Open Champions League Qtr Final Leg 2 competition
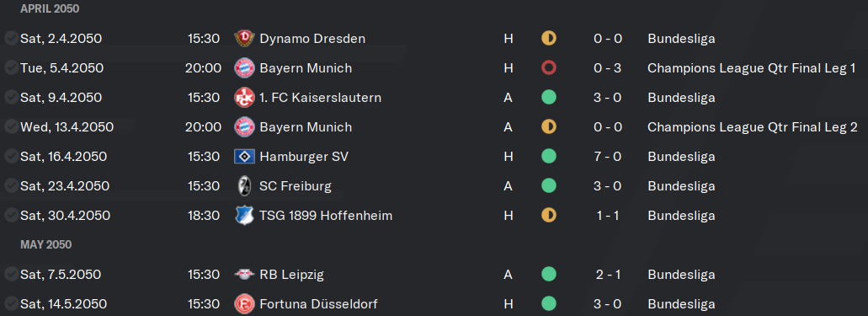The width and height of the screenshot is (868, 316). pyautogui.click(x=753, y=127)
